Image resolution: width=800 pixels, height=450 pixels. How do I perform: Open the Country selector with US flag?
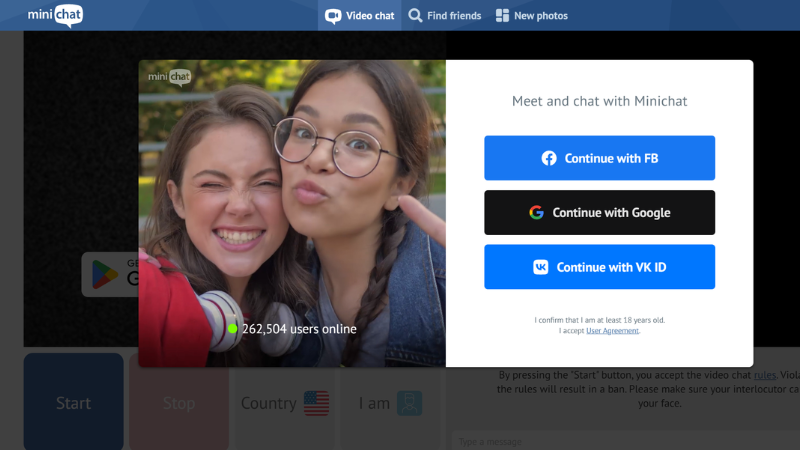(284, 403)
